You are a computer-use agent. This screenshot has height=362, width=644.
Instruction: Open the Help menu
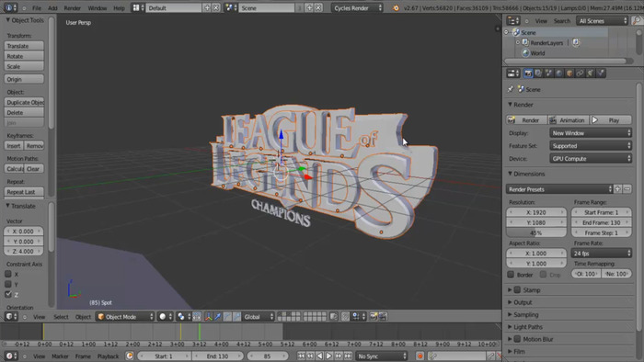coord(119,7)
